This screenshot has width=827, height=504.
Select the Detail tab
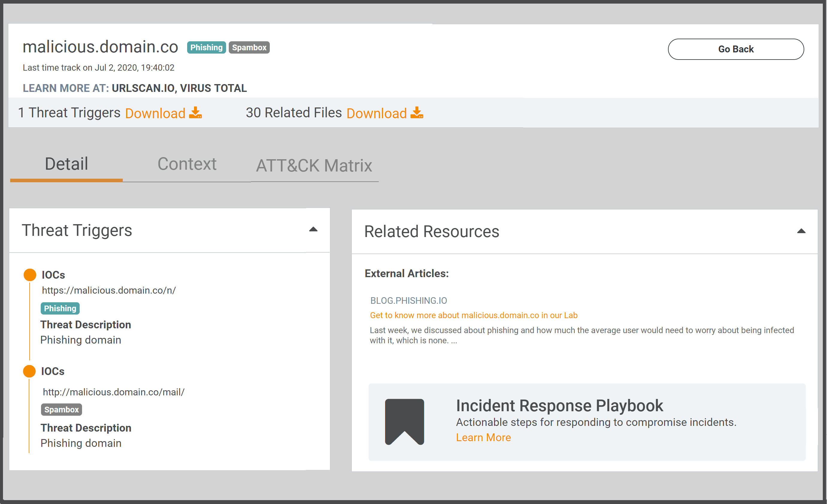coord(66,164)
